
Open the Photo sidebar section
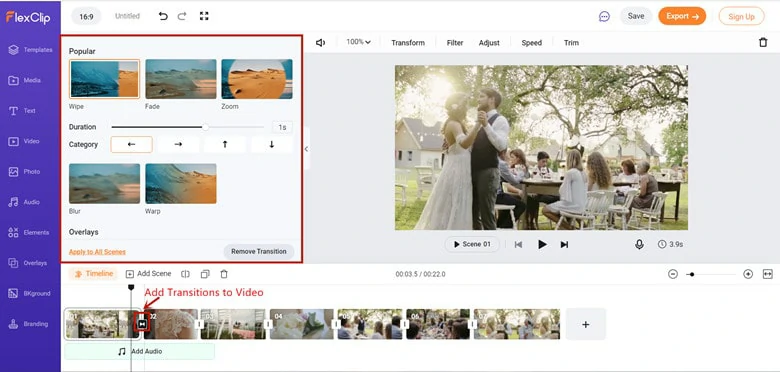24,172
